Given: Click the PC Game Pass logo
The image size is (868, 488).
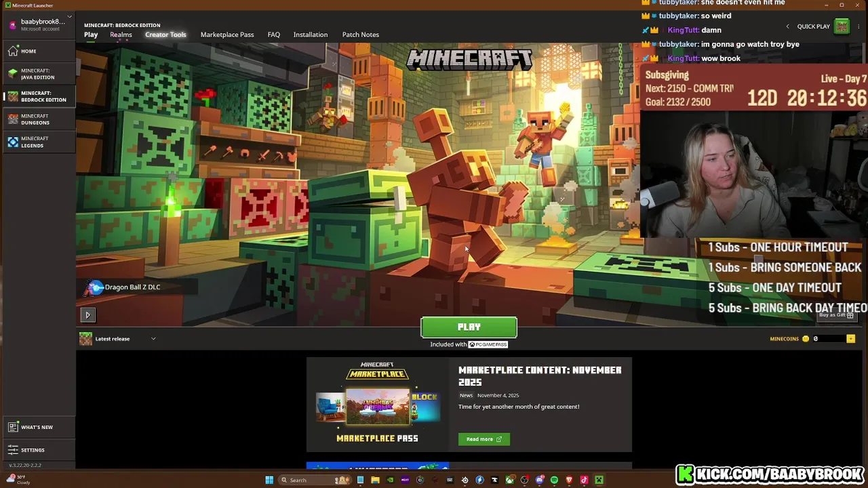Looking at the screenshot, I should (488, 344).
